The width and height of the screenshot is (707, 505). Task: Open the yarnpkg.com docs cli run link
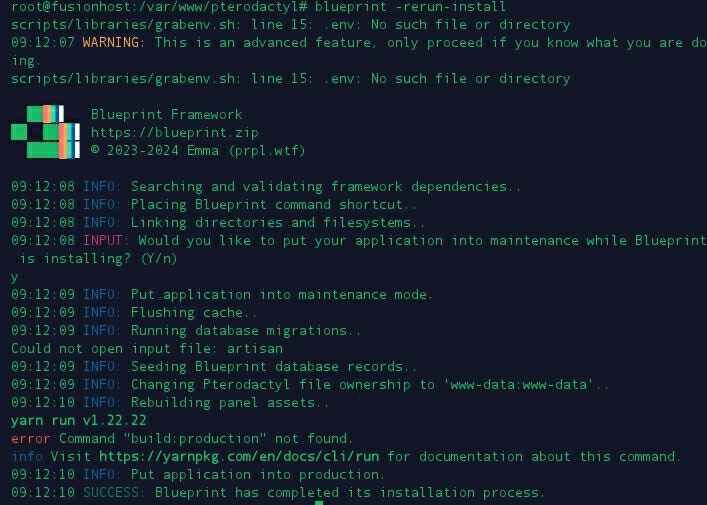coord(239,457)
